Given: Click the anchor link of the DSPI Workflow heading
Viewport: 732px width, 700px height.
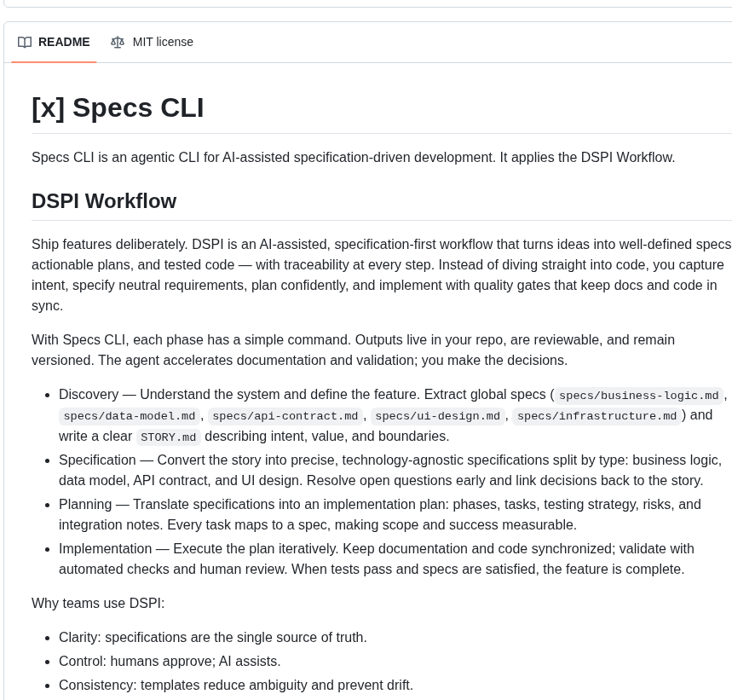Looking at the screenshot, I should (19, 201).
